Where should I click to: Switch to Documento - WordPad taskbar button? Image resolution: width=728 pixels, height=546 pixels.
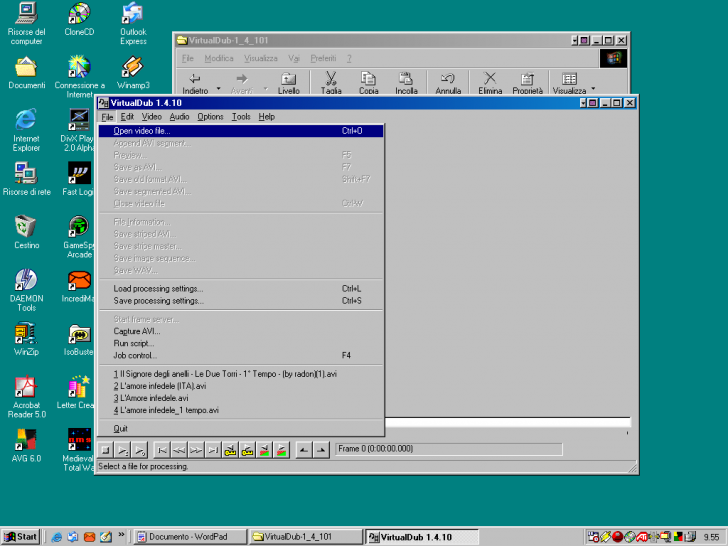(x=190, y=537)
